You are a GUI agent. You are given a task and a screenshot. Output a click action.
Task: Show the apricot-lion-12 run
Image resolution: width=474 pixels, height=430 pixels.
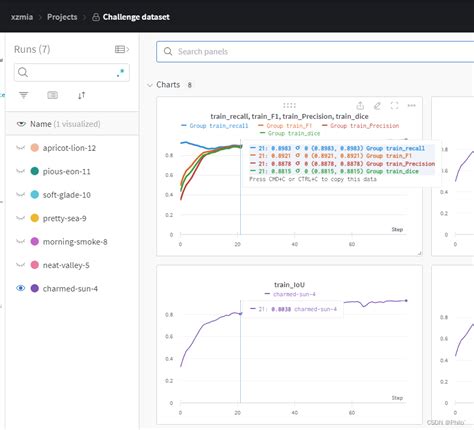[x=21, y=148]
